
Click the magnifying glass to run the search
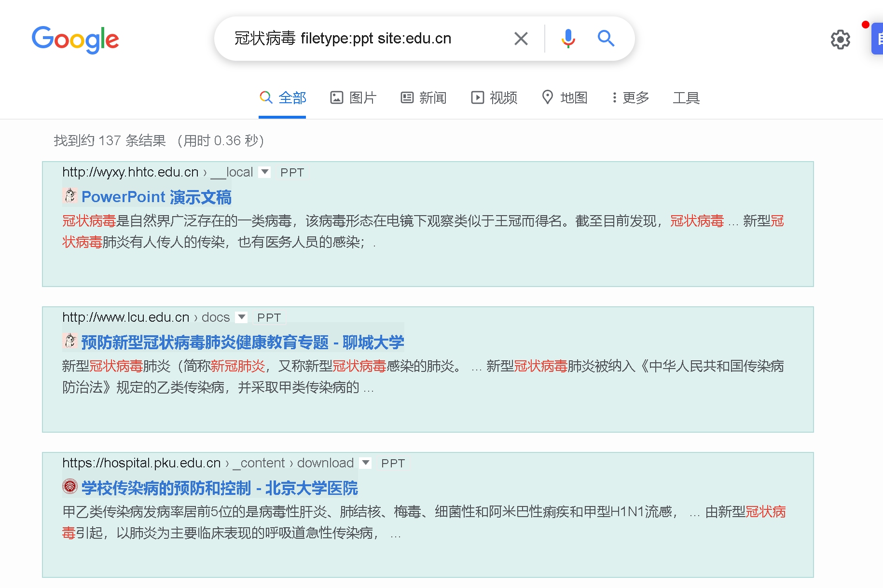click(606, 38)
